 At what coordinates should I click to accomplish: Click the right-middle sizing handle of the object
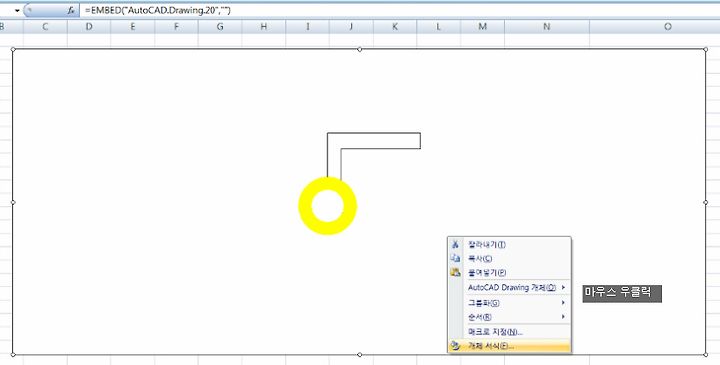[706, 202]
